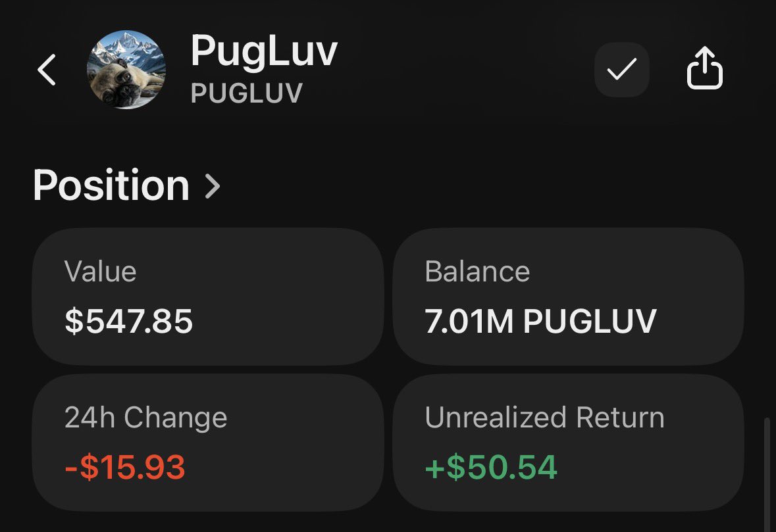Expand Position details with the chevron

213,186
